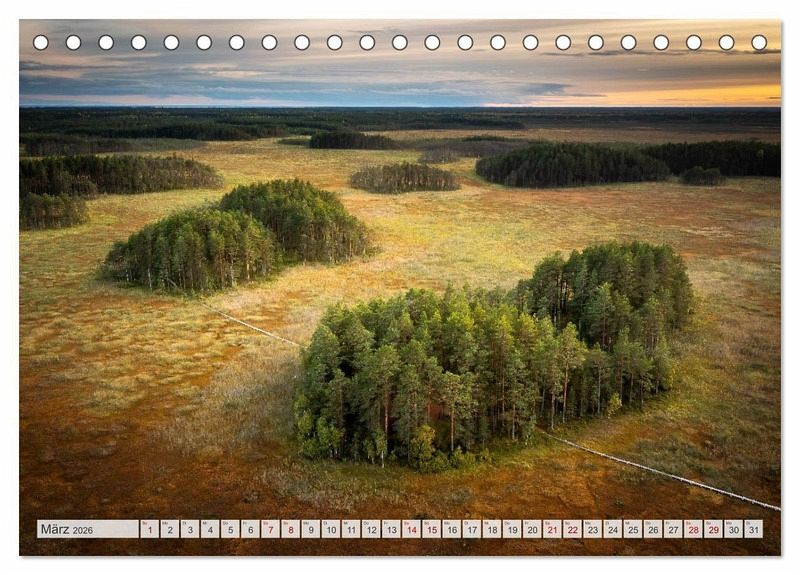
Task: Click the first binding hole at top left
Action: click(41, 43)
